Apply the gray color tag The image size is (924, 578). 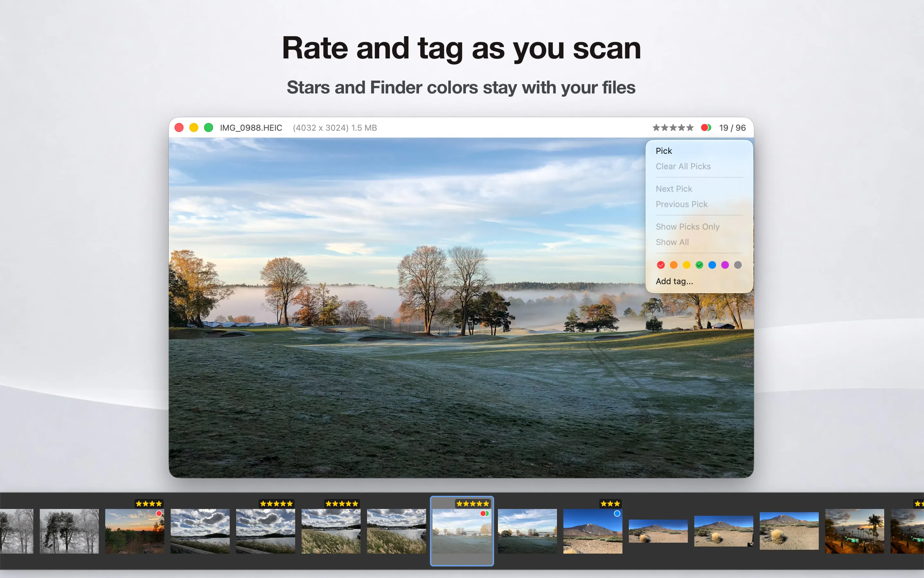tap(738, 265)
